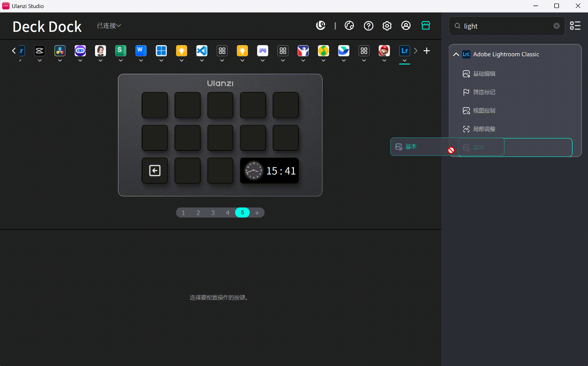This screenshot has width=588, height=366.
Task: Select the back-arrow key on the deck
Action: (x=155, y=171)
